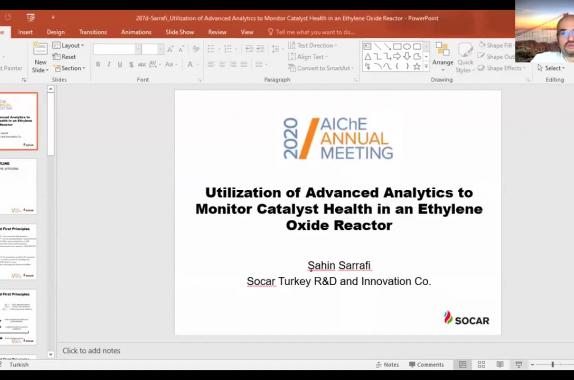Select the star shape in gallery
The height and width of the screenshot is (380, 574).
pyautogui.click(x=417, y=66)
